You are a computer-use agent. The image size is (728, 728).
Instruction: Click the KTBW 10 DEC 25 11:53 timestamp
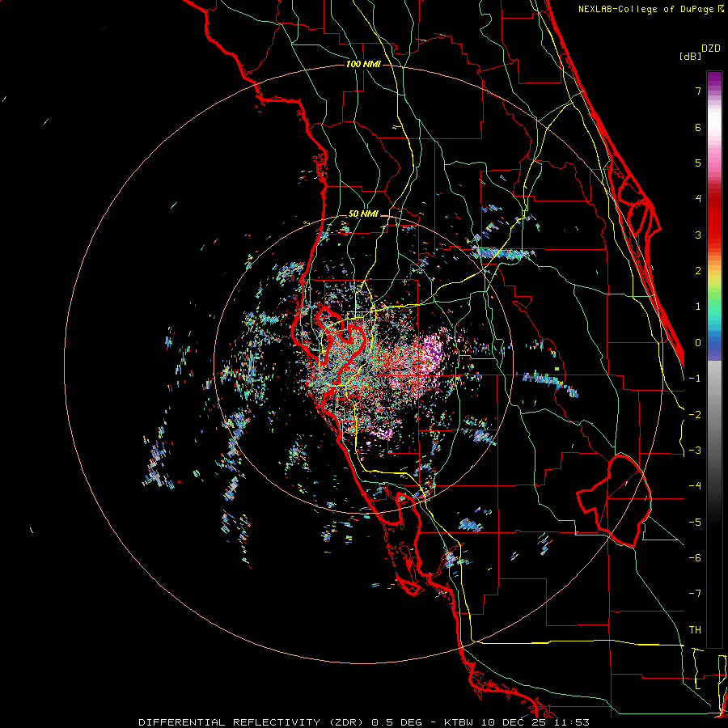(517, 722)
